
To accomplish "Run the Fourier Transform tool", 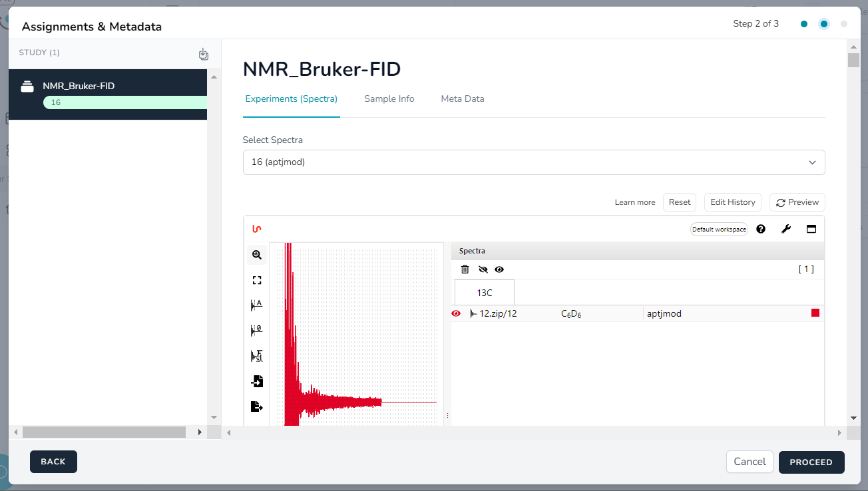I will [x=257, y=355].
